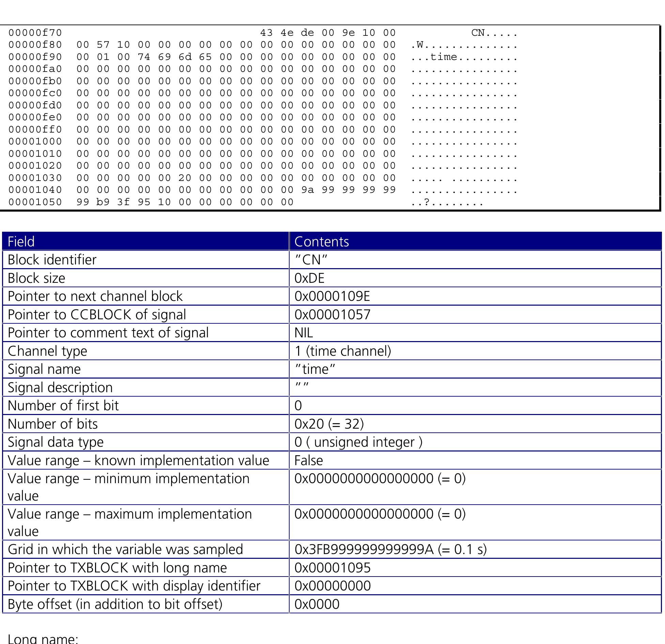Click the "CN" contents cell
The image size is (665, 644).
pos(475,260)
